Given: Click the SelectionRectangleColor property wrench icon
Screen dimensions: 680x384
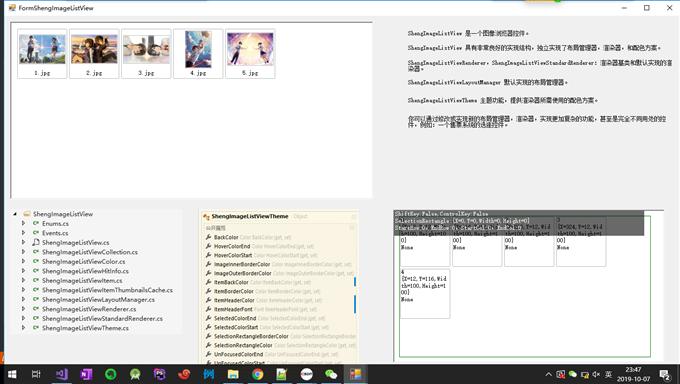Looking at the screenshot, I should [x=209, y=345].
